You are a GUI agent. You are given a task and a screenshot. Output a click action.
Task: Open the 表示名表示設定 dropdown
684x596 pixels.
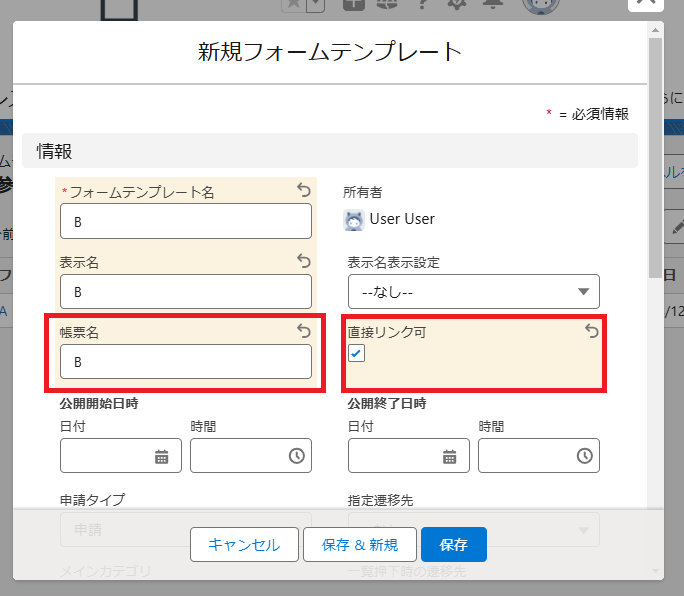click(x=474, y=291)
